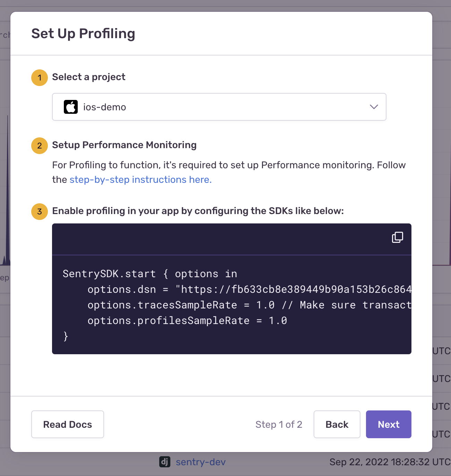Click the yellow step 2 circle badge
451x476 pixels.
click(40, 145)
